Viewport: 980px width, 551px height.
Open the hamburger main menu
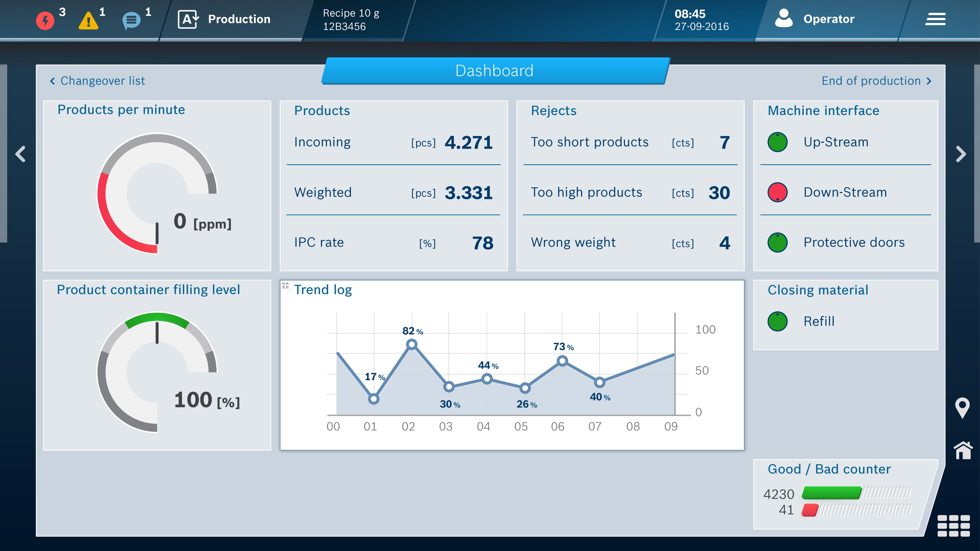935,19
